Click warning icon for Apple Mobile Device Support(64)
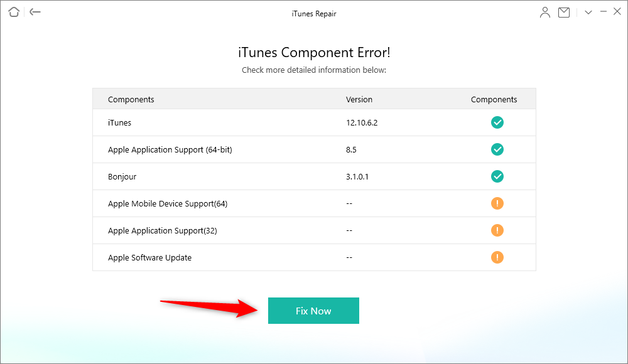This screenshot has height=364, width=628. pyautogui.click(x=497, y=203)
